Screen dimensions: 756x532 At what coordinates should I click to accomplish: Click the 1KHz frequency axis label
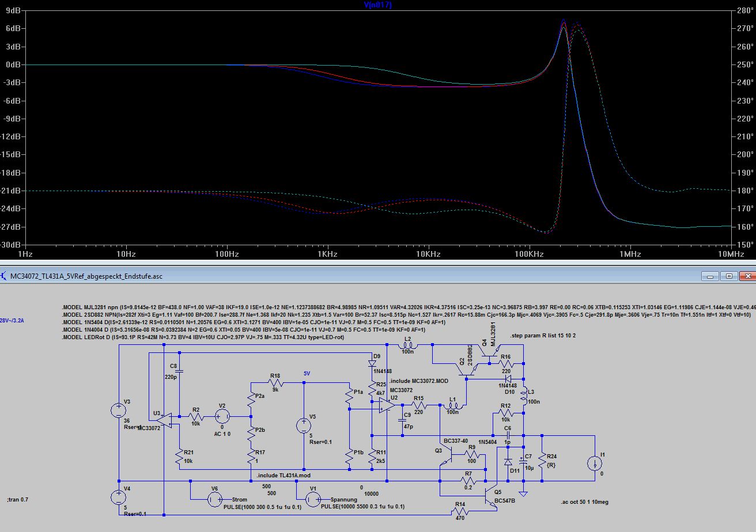click(328, 253)
